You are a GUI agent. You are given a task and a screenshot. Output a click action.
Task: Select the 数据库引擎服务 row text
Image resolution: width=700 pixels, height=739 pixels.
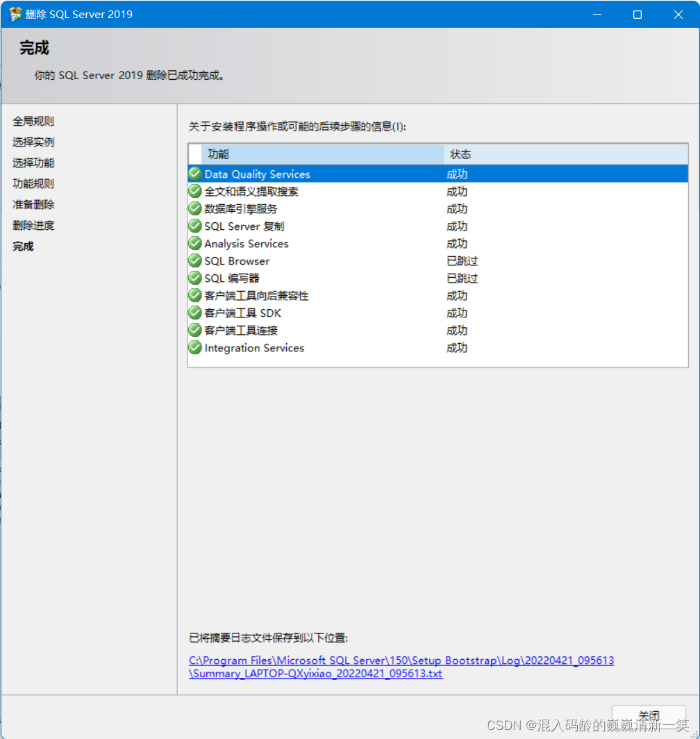point(241,209)
